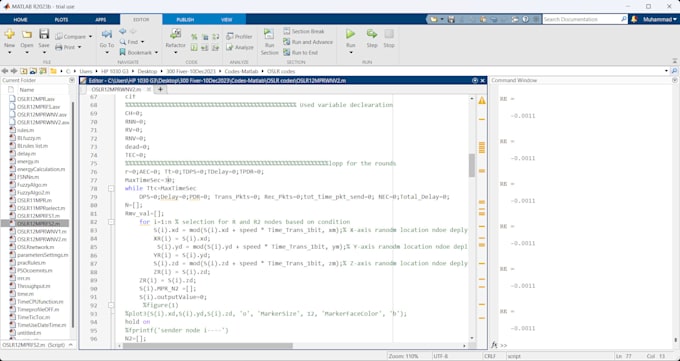680x361 pixels.
Task: Go back in folder history
Action: (x=5, y=71)
